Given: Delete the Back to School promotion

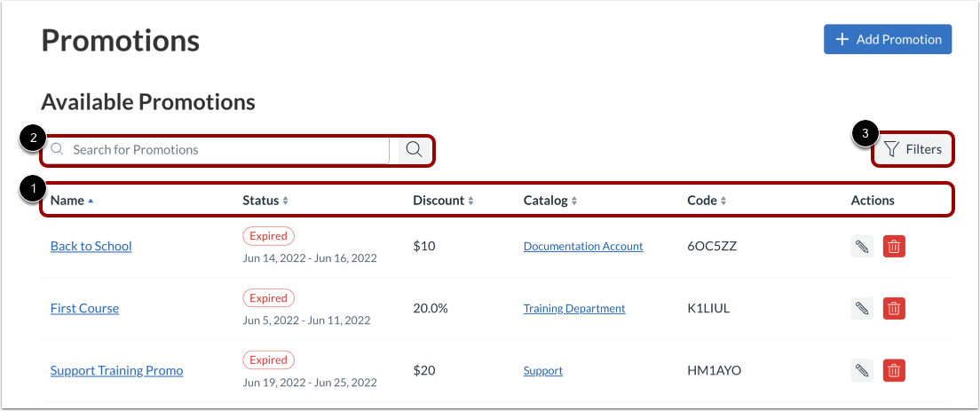Looking at the screenshot, I should click(894, 247).
